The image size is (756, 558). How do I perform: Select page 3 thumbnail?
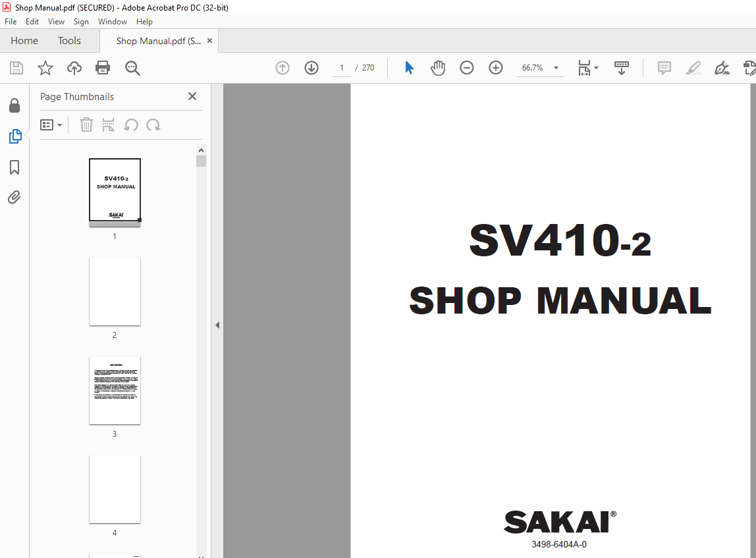[x=115, y=390]
